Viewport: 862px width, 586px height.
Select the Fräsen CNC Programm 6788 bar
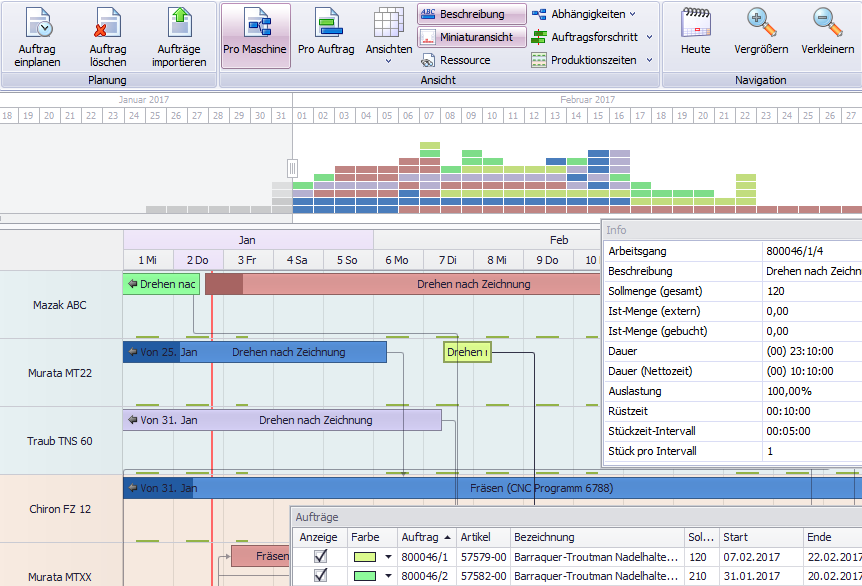coord(540,488)
